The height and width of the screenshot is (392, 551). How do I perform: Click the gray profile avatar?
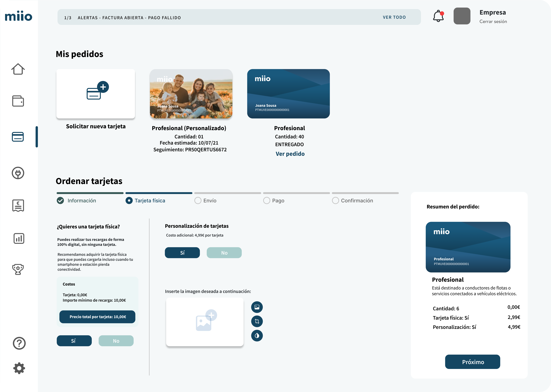(x=462, y=16)
